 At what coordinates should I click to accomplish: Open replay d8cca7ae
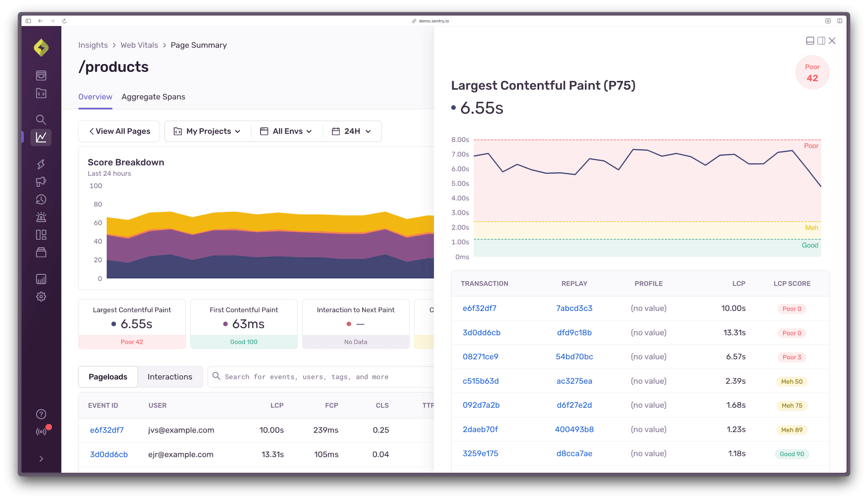574,454
